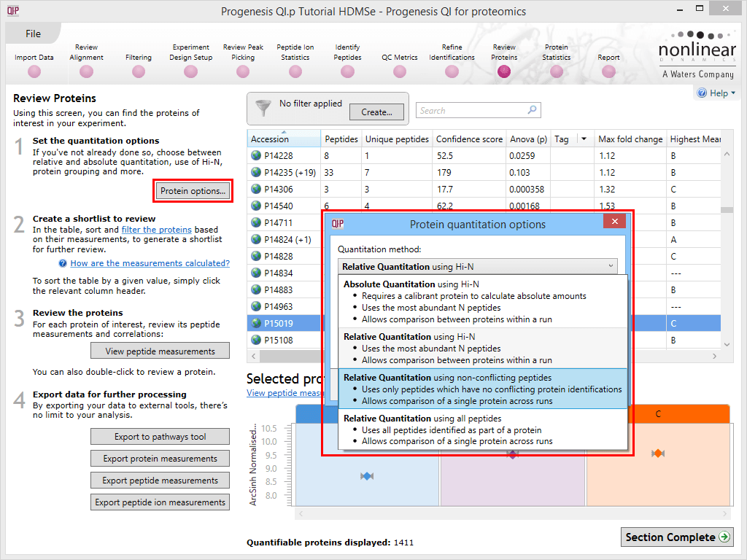The width and height of the screenshot is (747, 560).
Task: Close the Protein quantitation options dialog
Action: point(614,222)
